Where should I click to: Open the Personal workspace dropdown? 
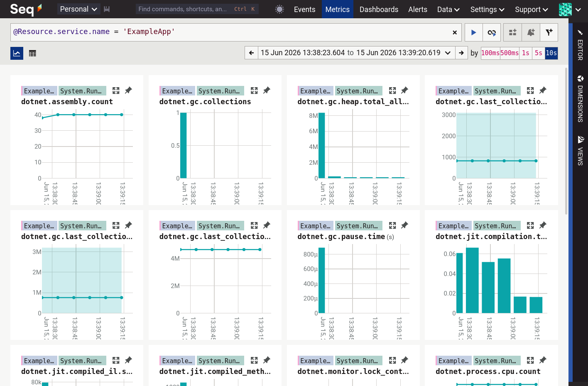[x=78, y=9]
